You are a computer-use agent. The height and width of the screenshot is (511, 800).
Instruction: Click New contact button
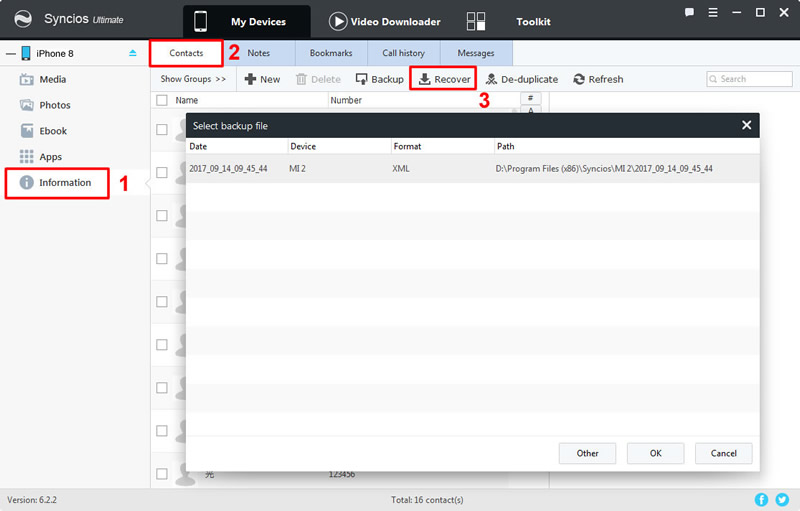pyautogui.click(x=262, y=80)
